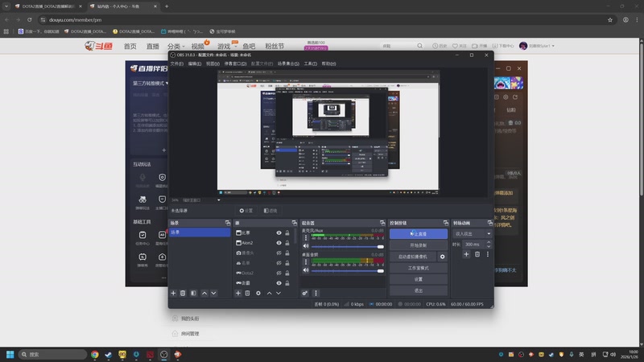The height and width of the screenshot is (362, 644).
Task: Click the 退出 button in OBS
Action: [x=418, y=290]
